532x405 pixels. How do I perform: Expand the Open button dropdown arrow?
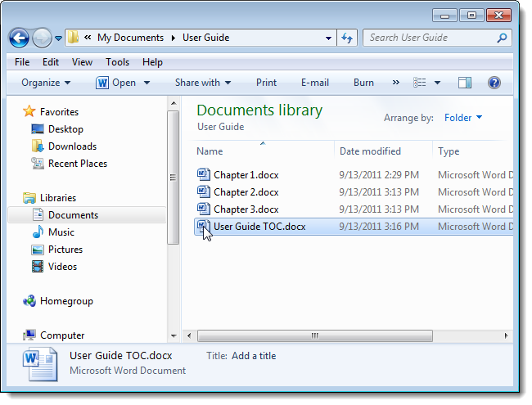(x=147, y=83)
